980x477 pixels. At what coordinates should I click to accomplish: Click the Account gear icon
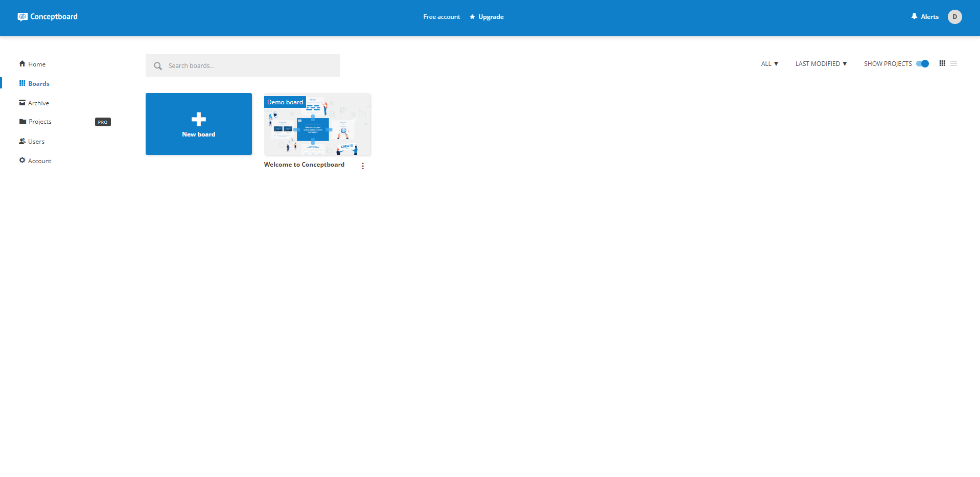(x=22, y=161)
